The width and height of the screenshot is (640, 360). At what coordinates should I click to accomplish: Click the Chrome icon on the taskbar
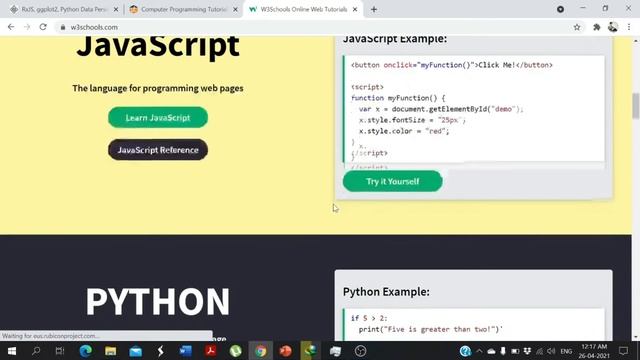(260, 351)
